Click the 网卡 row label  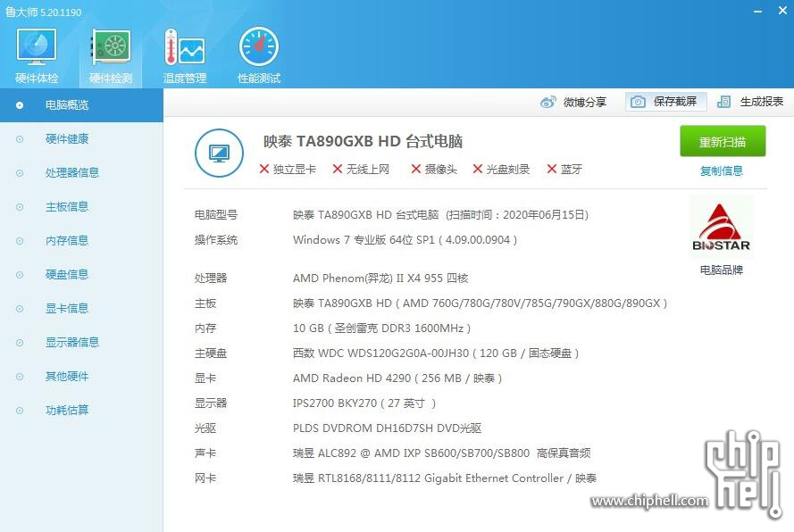coord(205,478)
